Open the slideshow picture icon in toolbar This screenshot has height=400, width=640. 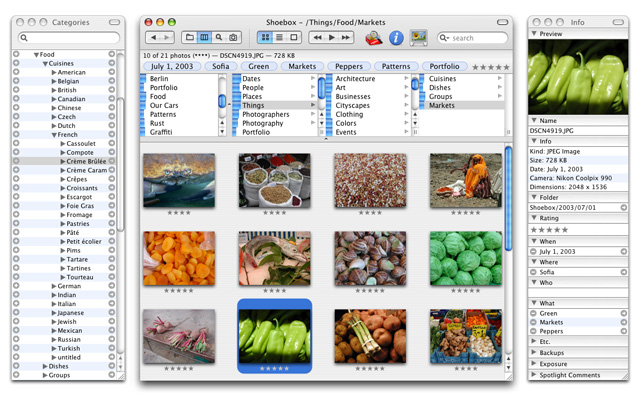[418, 38]
